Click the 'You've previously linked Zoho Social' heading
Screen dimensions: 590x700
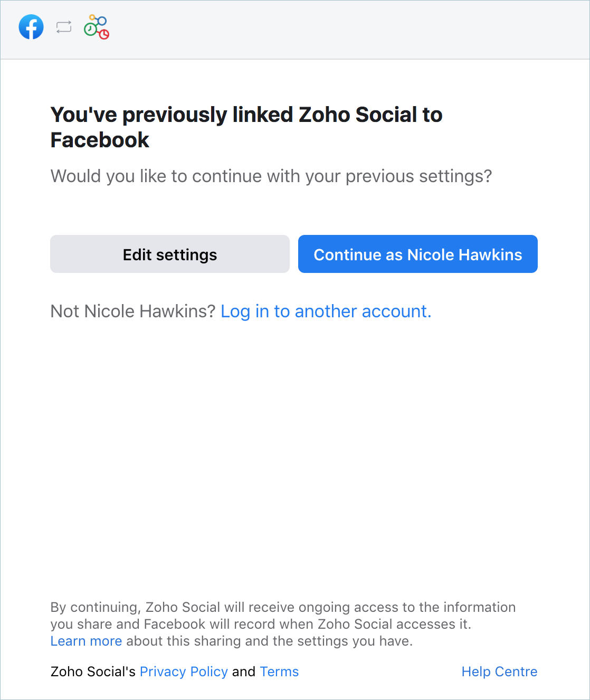tap(246, 115)
